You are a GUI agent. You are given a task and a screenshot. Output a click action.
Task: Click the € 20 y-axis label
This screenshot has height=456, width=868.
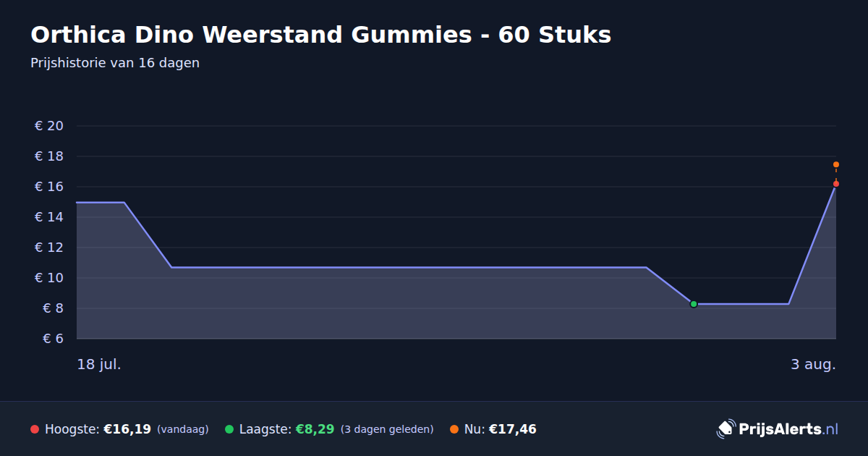point(49,126)
